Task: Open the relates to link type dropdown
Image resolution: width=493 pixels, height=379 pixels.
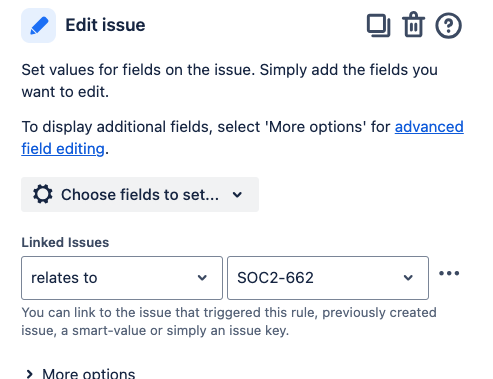Action: (122, 278)
